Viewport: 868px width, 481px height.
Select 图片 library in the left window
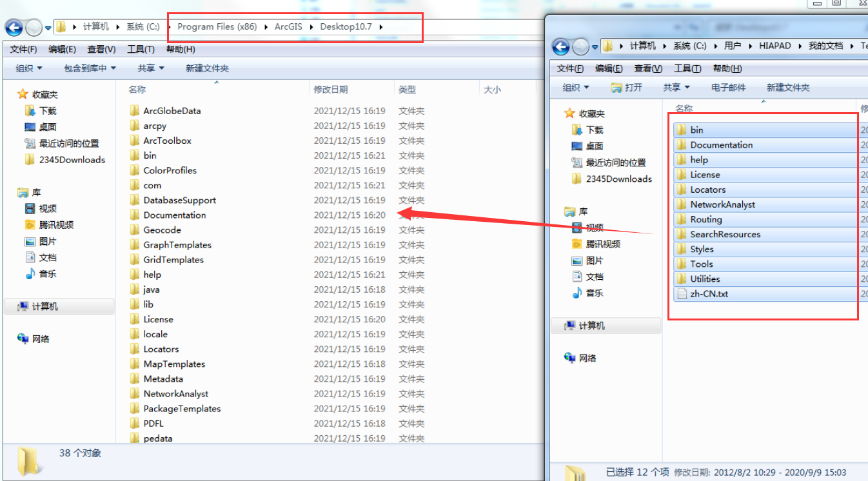41,241
